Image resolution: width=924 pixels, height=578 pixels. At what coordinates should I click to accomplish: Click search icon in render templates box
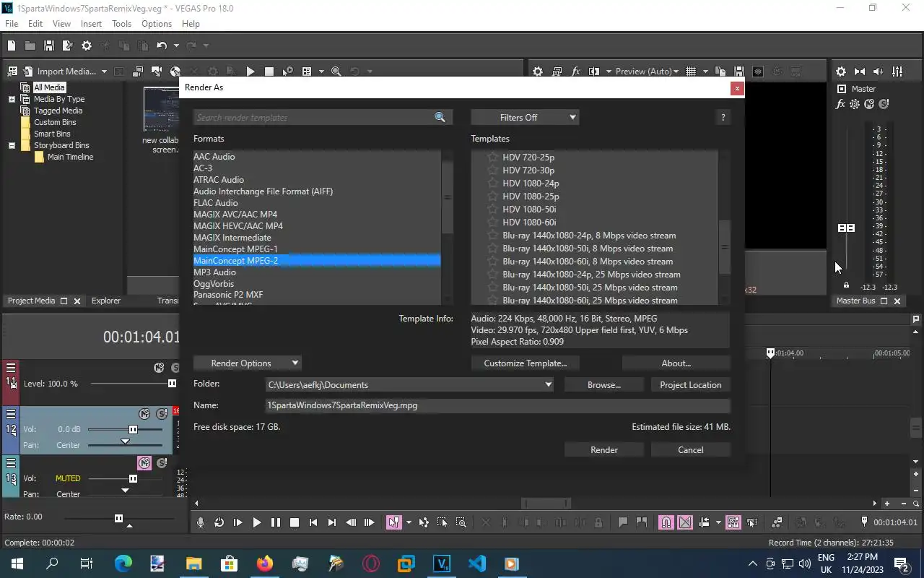(440, 117)
